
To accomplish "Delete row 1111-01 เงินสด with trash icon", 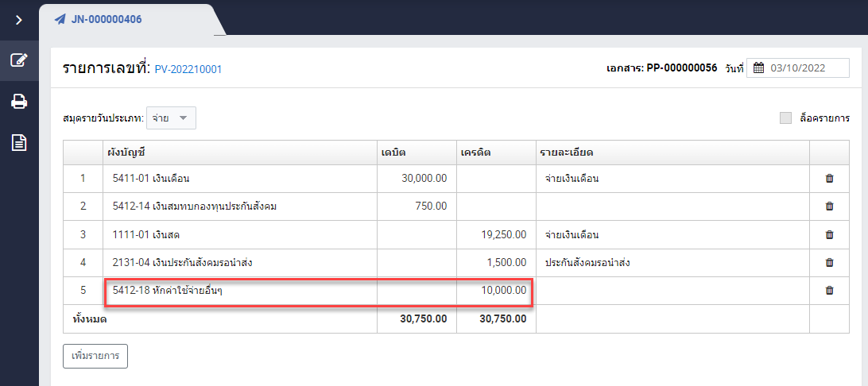I will pos(829,234).
